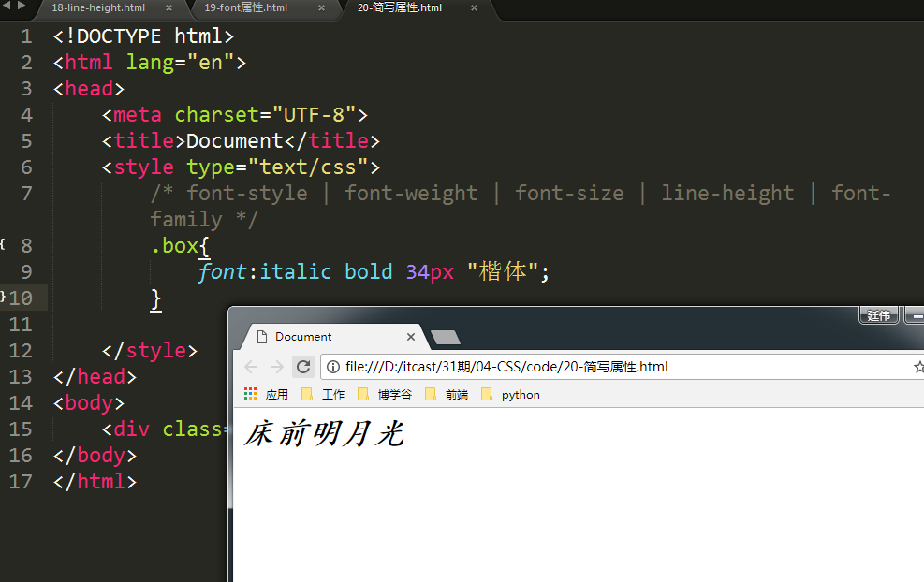The width and height of the screenshot is (924, 582).
Task: Click the "UTF-8" charset value
Action: tap(315, 114)
